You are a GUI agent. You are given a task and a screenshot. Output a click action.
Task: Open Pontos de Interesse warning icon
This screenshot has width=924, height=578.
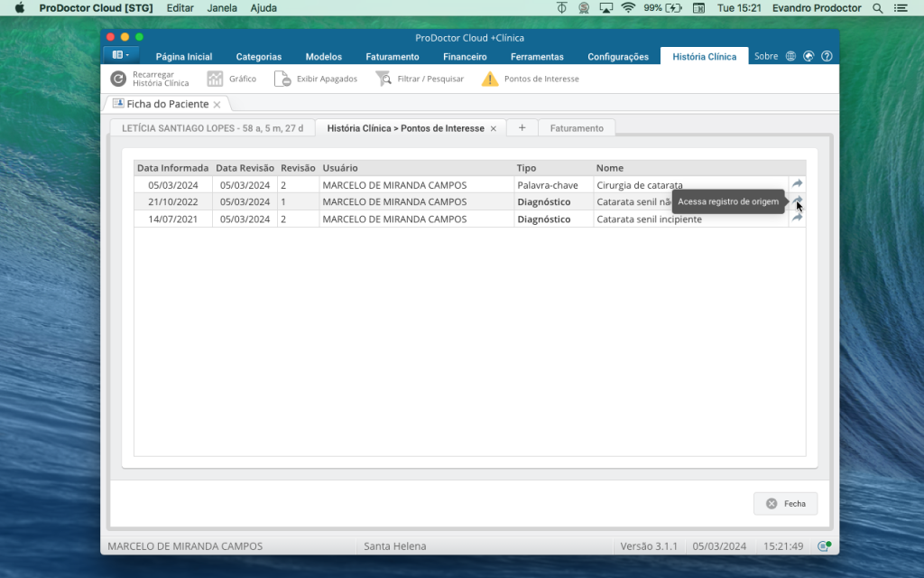pos(490,79)
